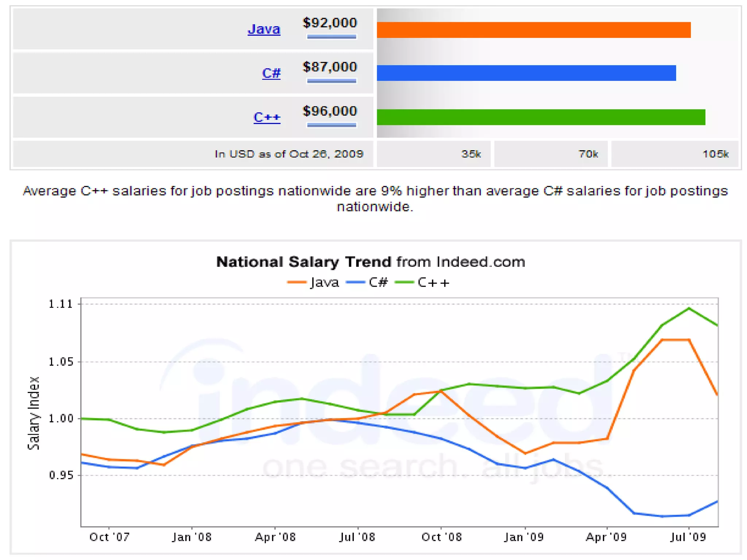Click the Salary Index axis title
Image resolution: width=747 pixels, height=560 pixels.
[34, 413]
